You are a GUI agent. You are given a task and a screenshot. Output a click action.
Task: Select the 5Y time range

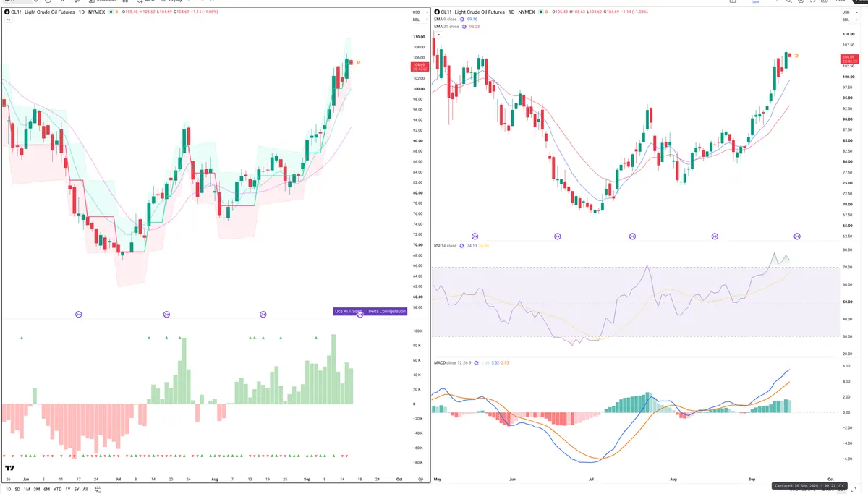coord(76,489)
